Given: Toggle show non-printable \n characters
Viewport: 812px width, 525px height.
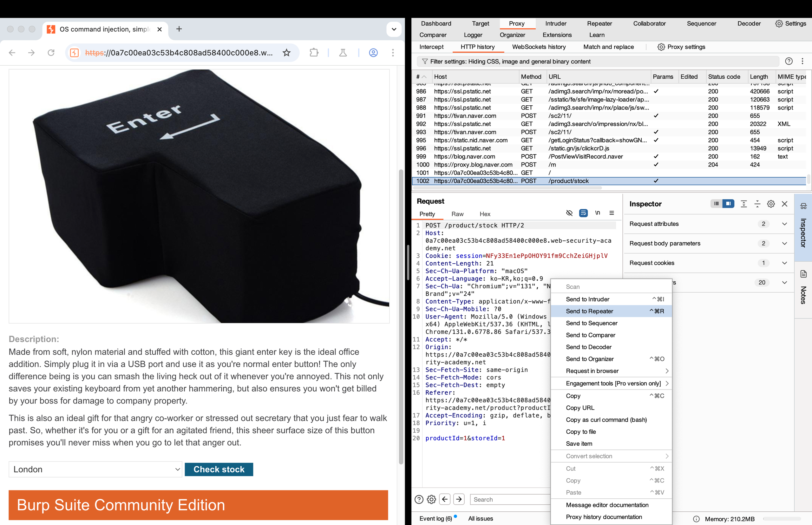Looking at the screenshot, I should (597, 213).
